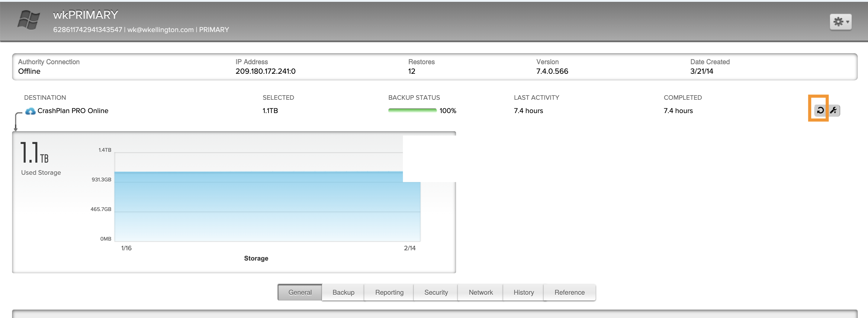Click the green backup status progress bar
The height and width of the screenshot is (318, 868).
pos(412,111)
